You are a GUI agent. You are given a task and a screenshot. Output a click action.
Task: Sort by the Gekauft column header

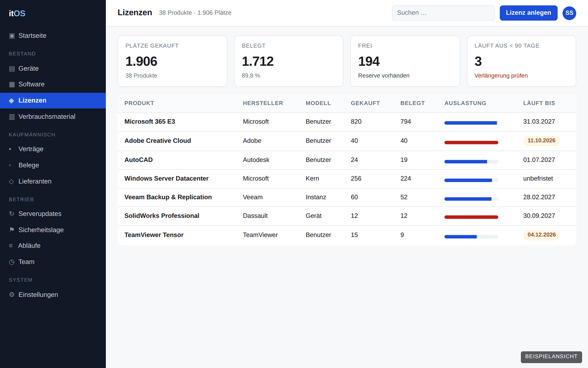pos(365,103)
